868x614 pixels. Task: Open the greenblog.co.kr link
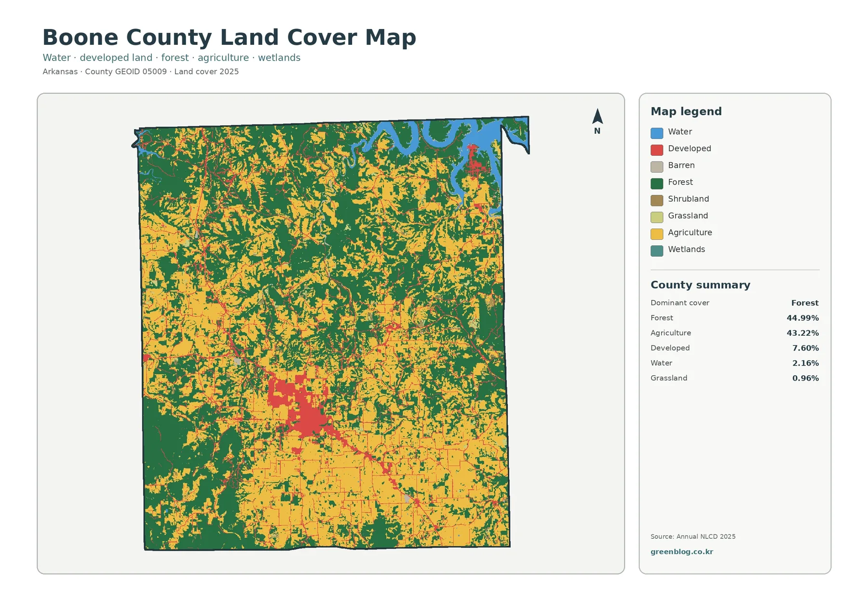681,552
